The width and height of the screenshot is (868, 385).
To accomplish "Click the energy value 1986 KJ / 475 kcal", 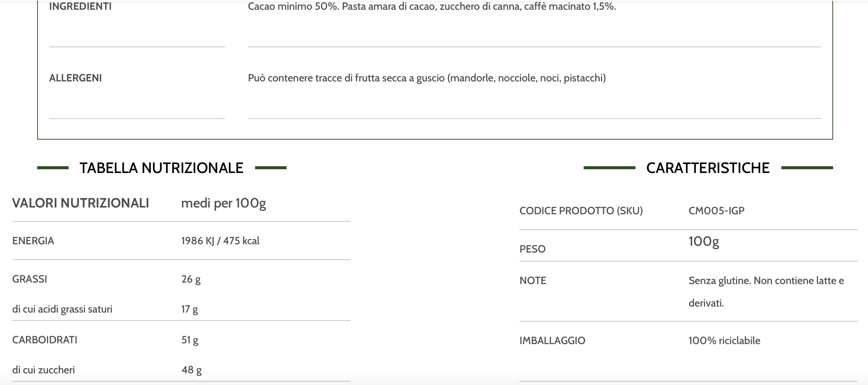I will pos(220,241).
